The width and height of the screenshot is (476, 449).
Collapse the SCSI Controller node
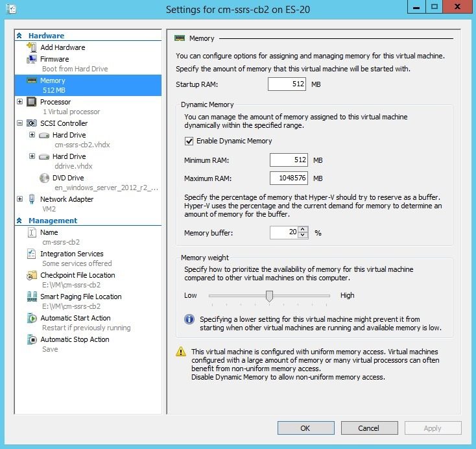point(19,123)
